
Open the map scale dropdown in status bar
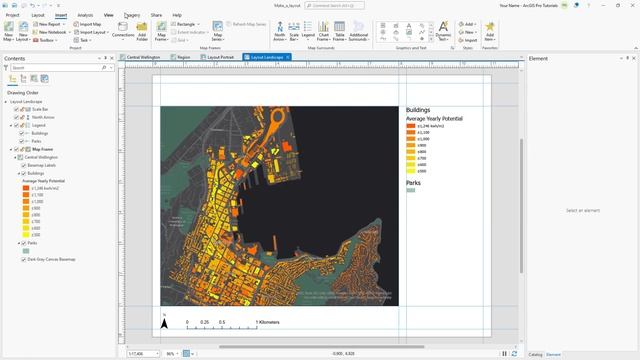tap(157, 354)
